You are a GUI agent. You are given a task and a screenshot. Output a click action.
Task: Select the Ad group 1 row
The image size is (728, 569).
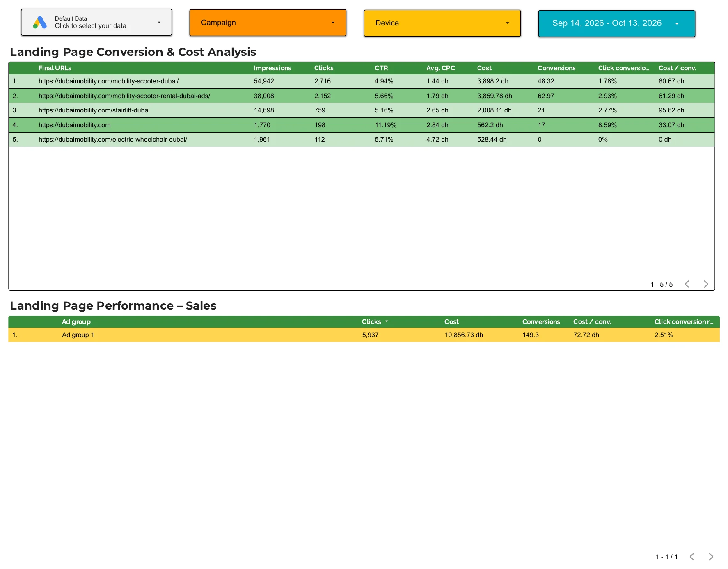pos(364,335)
